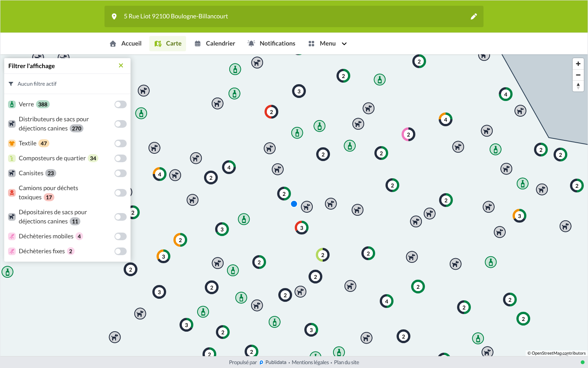Reset map bearing with compass button

578,86
